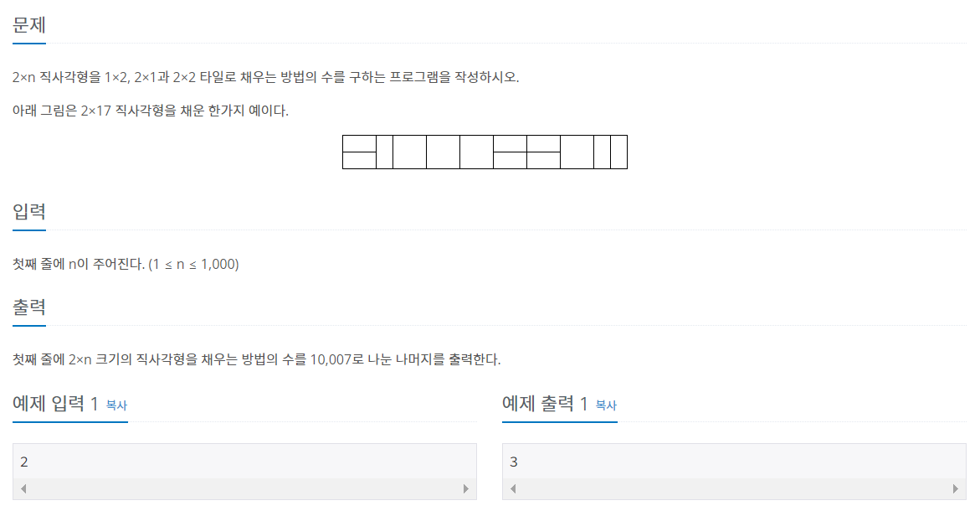Copy example input 1 with 복사 link
Screen dimensions: 980x516
coord(116,405)
